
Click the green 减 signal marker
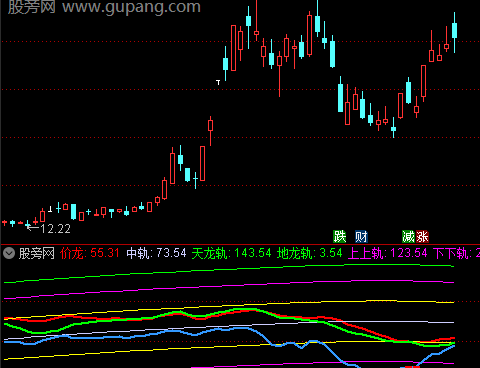point(408,237)
